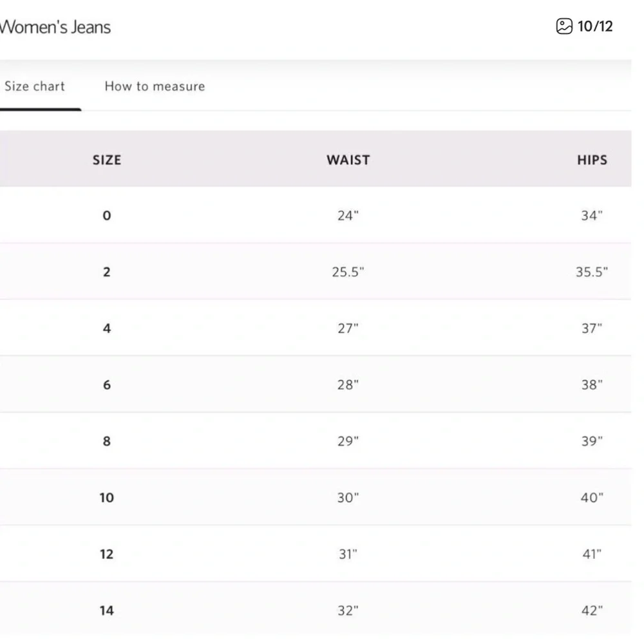Click the 40" hips value
This screenshot has width=644, height=644.
(592, 497)
